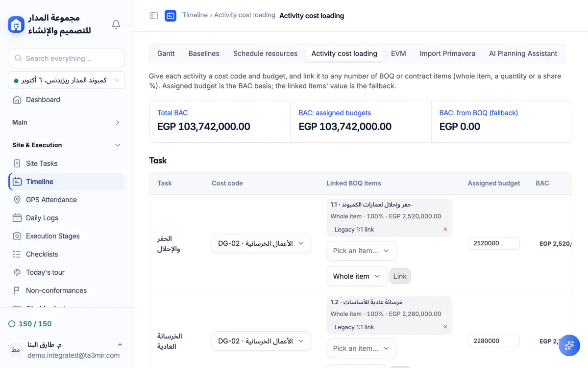This screenshot has height=368, width=588.
Task: Open Site Tasks in the sidebar
Action: (x=67, y=163)
